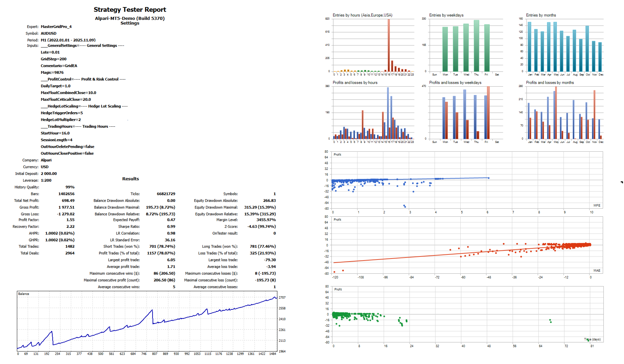This screenshot has width=624, height=364.
Task: Select Total Deals value 2964
Action: click(x=70, y=253)
